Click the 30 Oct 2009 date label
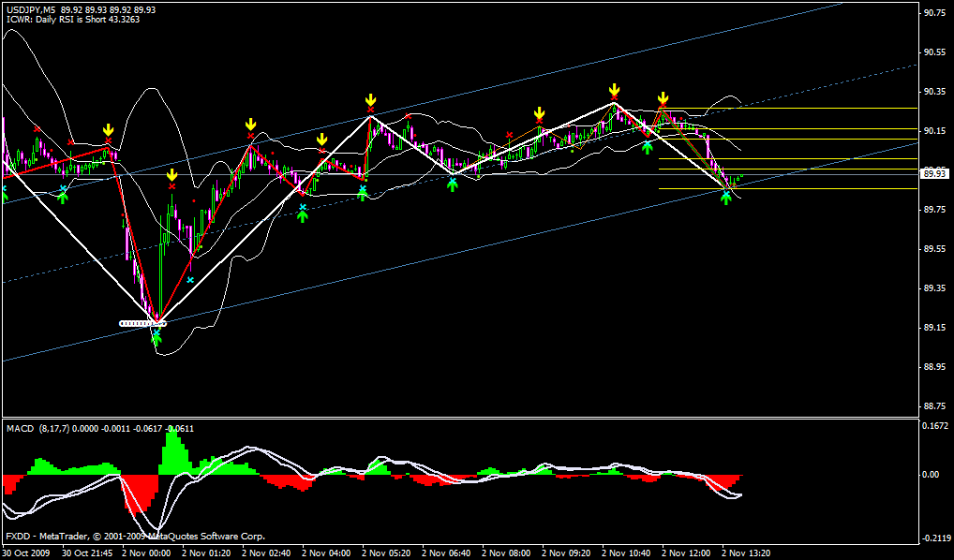This screenshot has width=954, height=560. click(28, 553)
